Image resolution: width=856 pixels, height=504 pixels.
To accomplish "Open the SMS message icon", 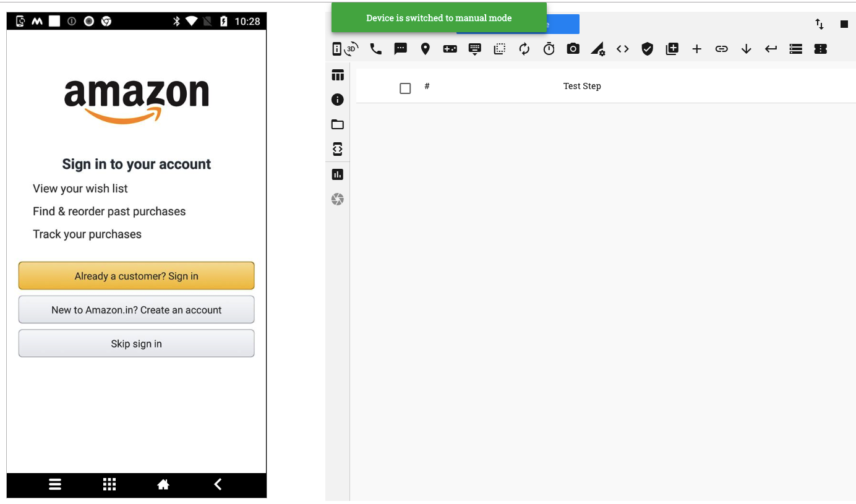I will point(401,49).
